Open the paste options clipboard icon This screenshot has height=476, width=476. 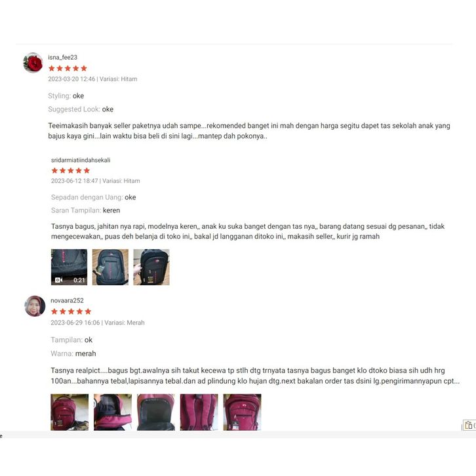click(469, 425)
